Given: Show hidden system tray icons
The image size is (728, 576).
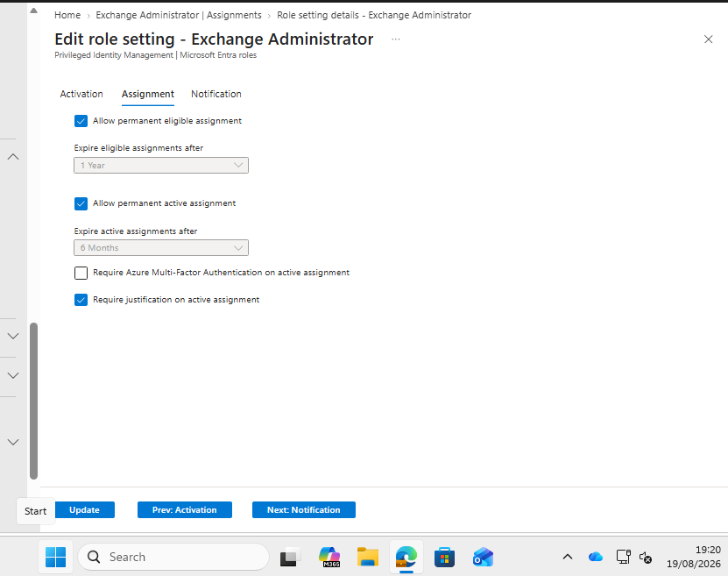Looking at the screenshot, I should [568, 557].
